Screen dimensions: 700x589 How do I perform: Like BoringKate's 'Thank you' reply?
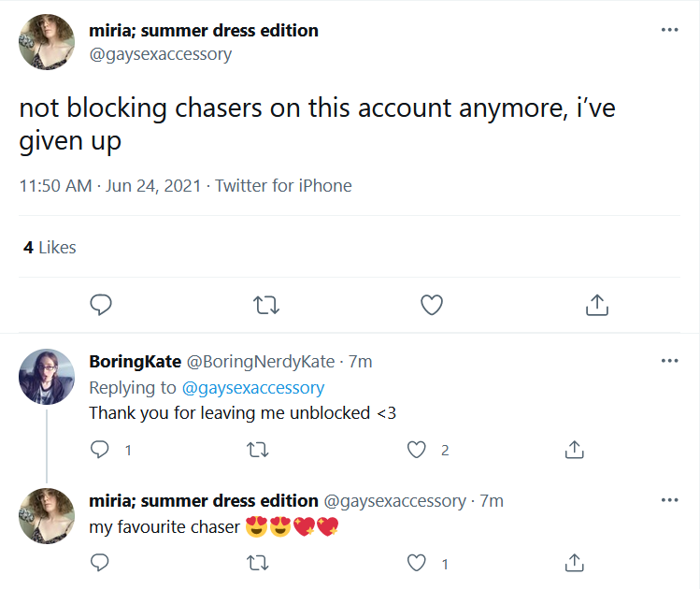[417, 450]
